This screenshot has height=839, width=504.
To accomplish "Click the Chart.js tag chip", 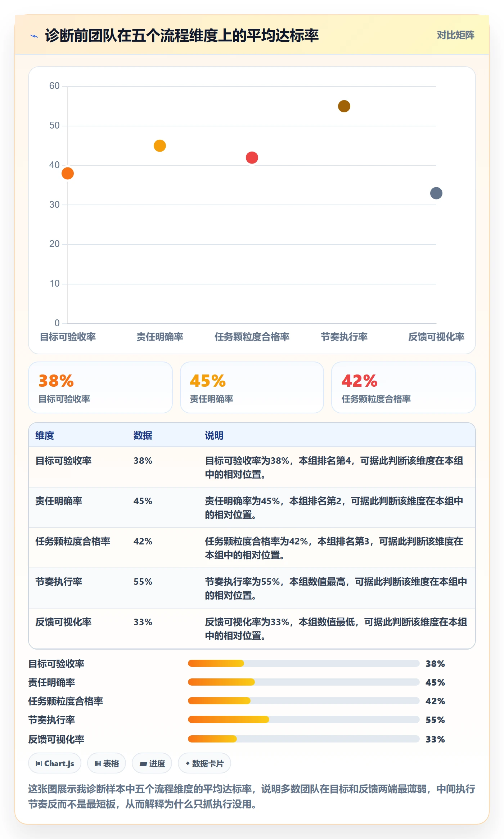I will (x=55, y=763).
